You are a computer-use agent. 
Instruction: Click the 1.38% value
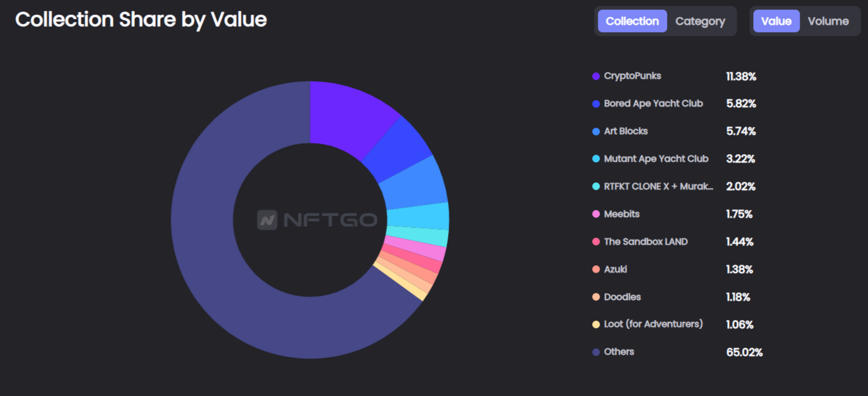point(739,270)
